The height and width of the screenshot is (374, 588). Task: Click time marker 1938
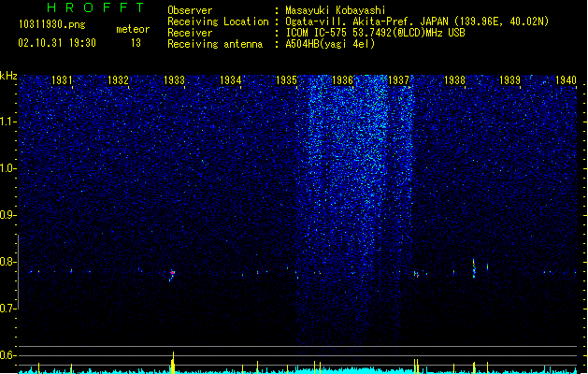454,79
